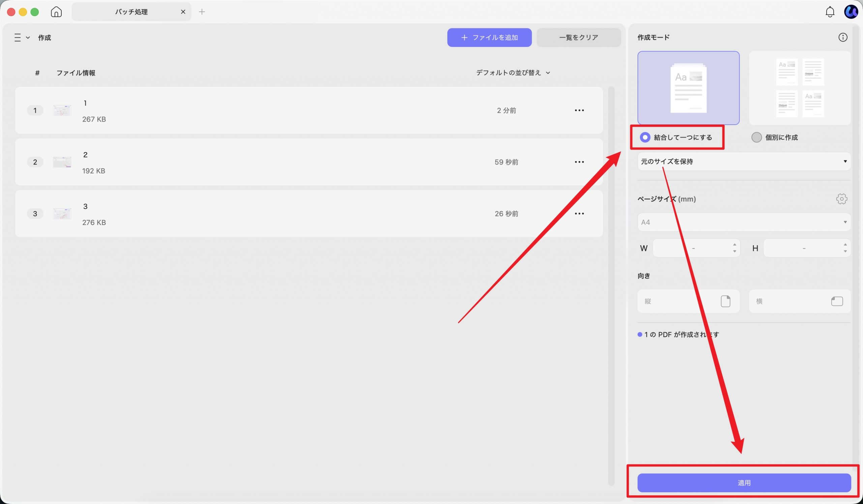The image size is (863, 504).
Task: Select thumbnail of file 3
Action: click(x=62, y=214)
